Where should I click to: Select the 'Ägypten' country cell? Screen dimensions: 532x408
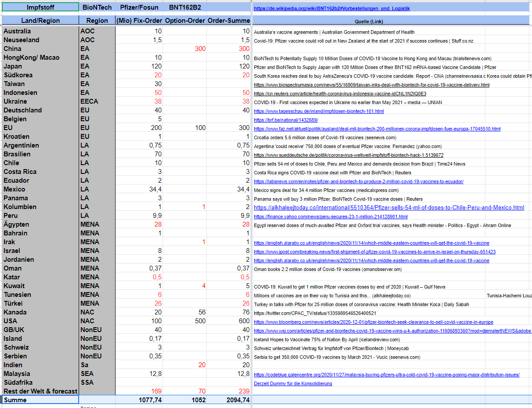point(40,224)
